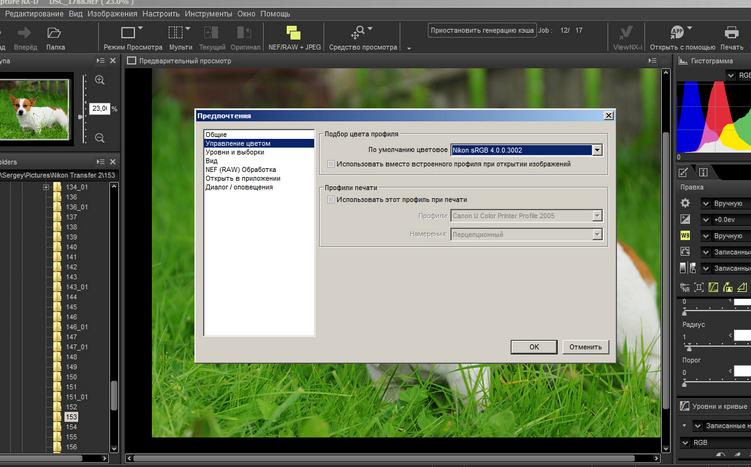Open the Печать print icon

click(731, 33)
